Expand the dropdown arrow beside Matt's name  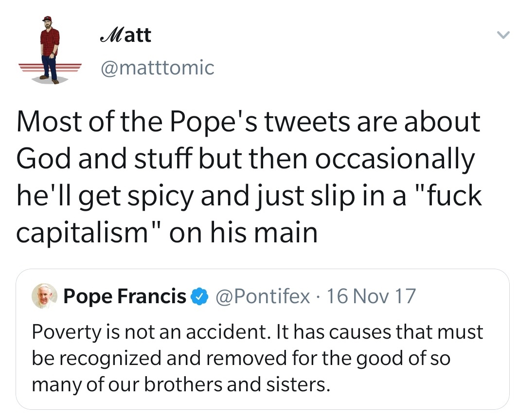[503, 35]
